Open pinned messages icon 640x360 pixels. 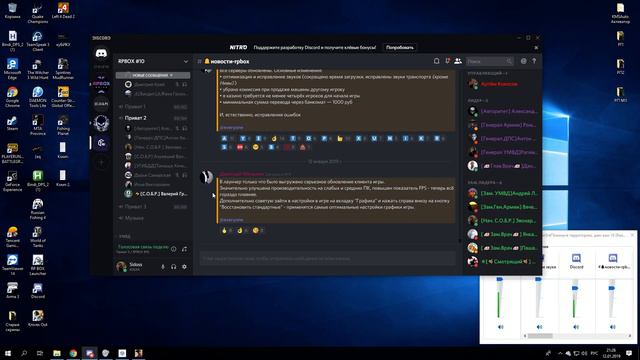point(447,61)
